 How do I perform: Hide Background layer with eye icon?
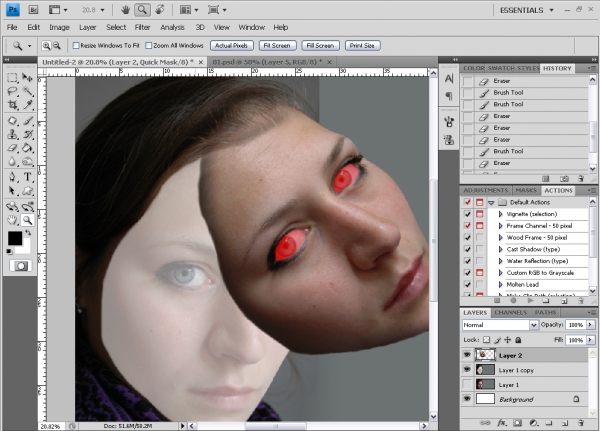coord(467,399)
